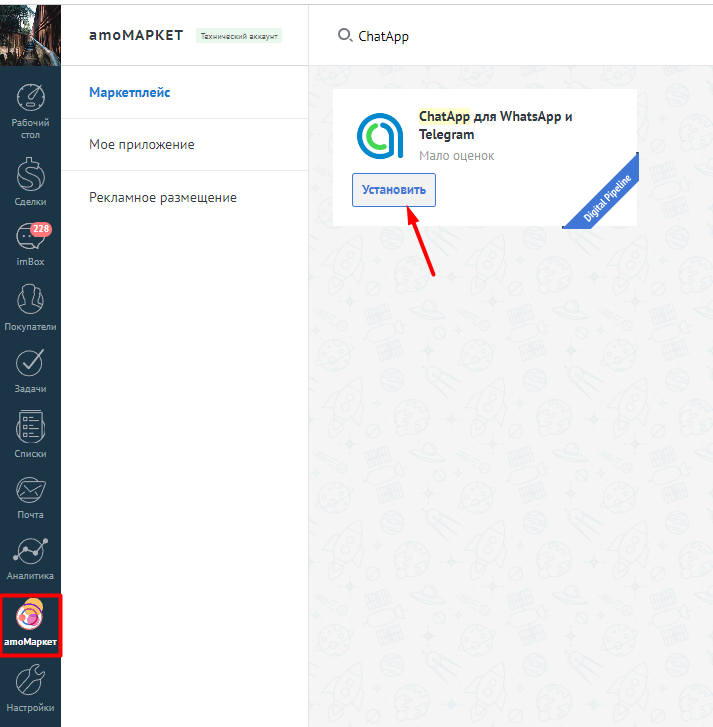The width and height of the screenshot is (713, 727).
Task: Click the ChatApp search input field
Action: [x=500, y=36]
